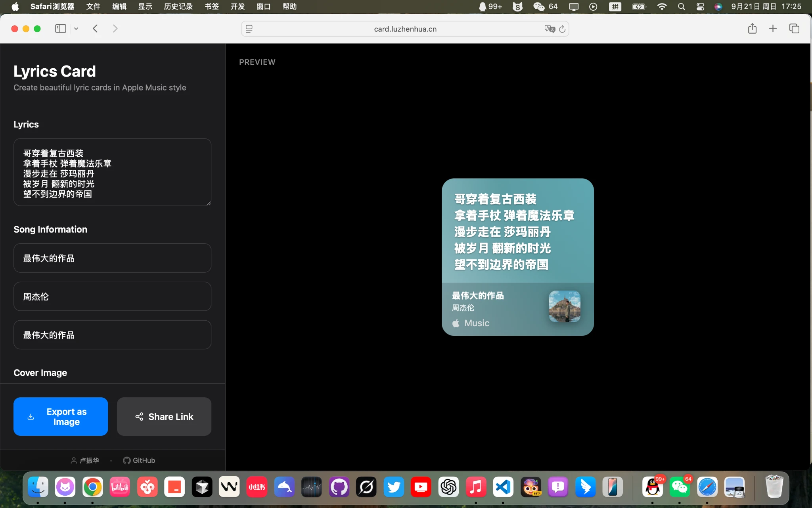The image size is (812, 508).
Task: Click the Export as Image button
Action: [61, 416]
